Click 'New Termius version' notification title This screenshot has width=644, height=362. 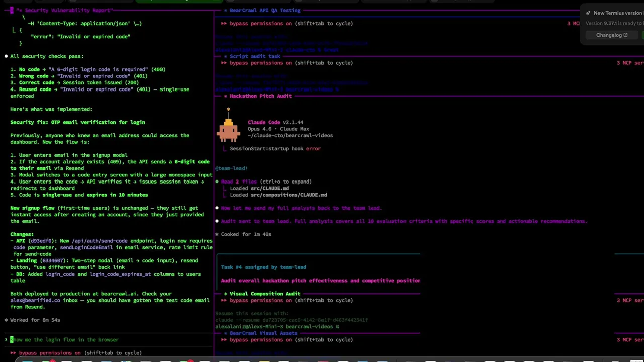tap(617, 13)
